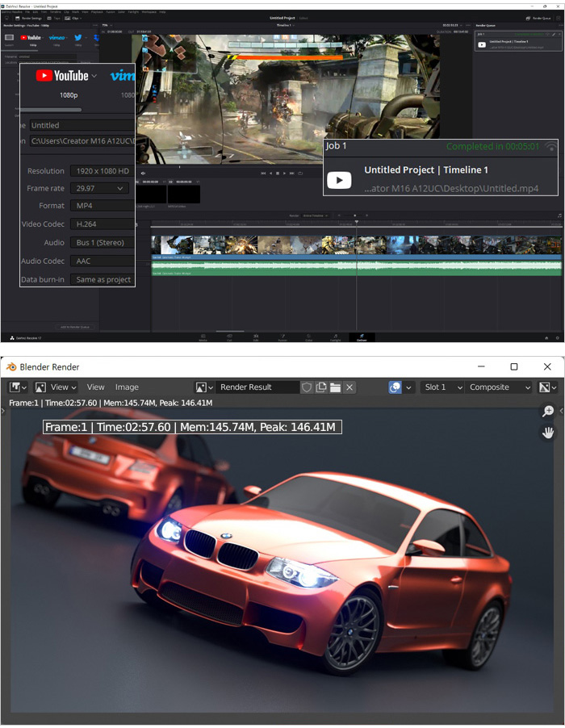Play forward in Resolve viewer

click(285, 174)
